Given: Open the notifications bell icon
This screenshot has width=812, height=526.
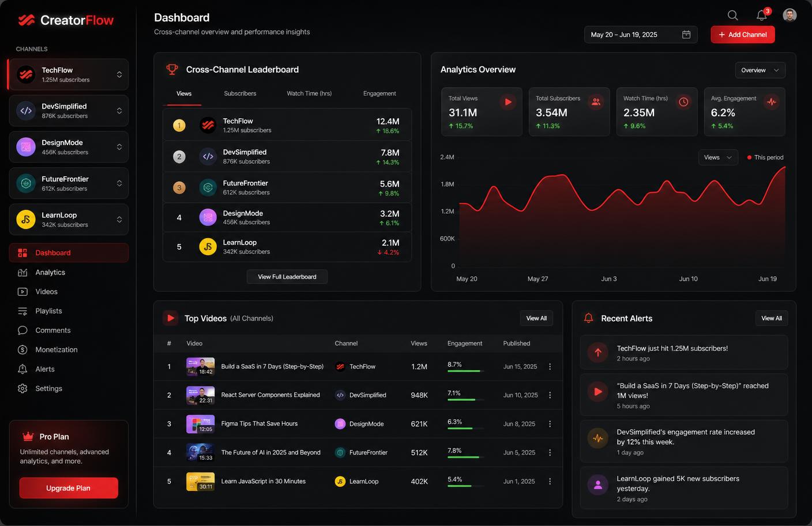Looking at the screenshot, I should coord(762,16).
